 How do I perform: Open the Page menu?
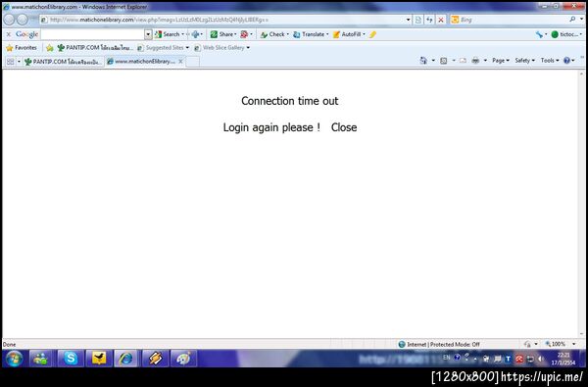[501, 61]
